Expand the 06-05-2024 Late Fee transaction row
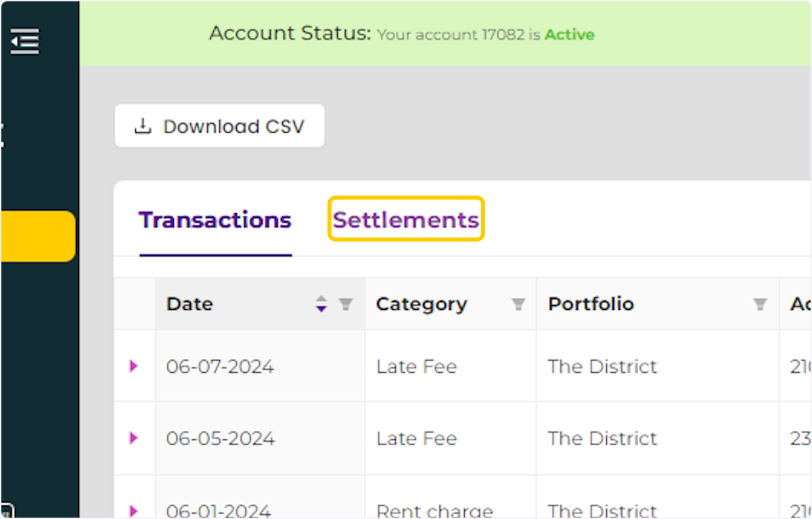Image resolution: width=812 pixels, height=519 pixels. point(135,438)
